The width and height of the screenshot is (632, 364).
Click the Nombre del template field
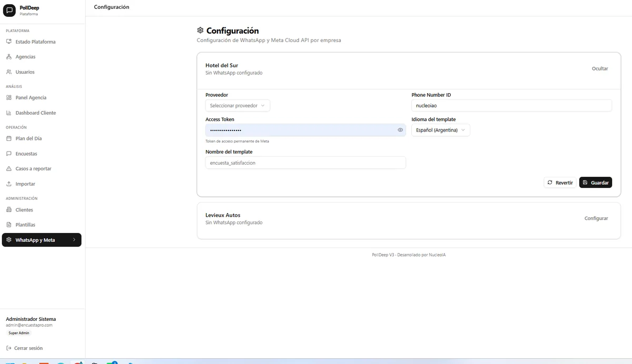tap(305, 163)
